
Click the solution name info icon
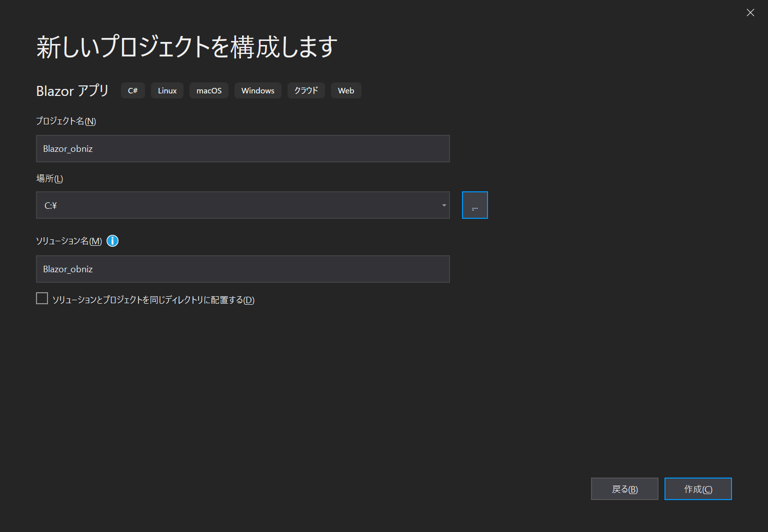click(112, 241)
